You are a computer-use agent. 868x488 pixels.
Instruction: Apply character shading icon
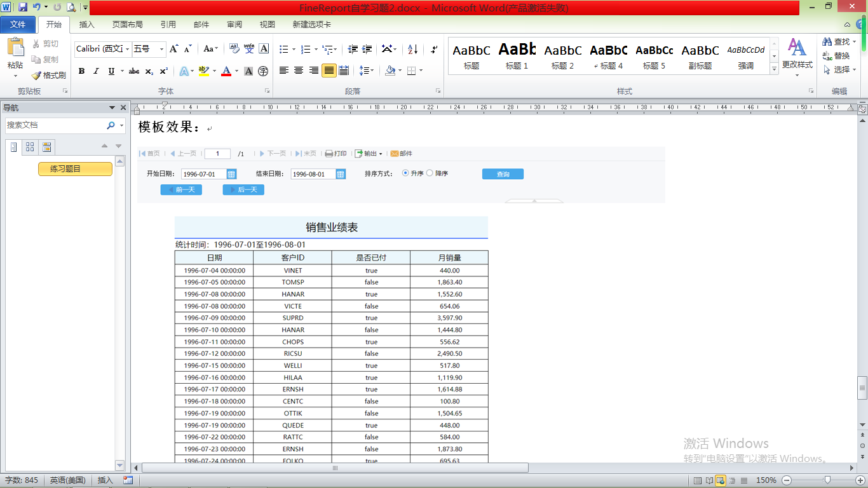tap(248, 71)
